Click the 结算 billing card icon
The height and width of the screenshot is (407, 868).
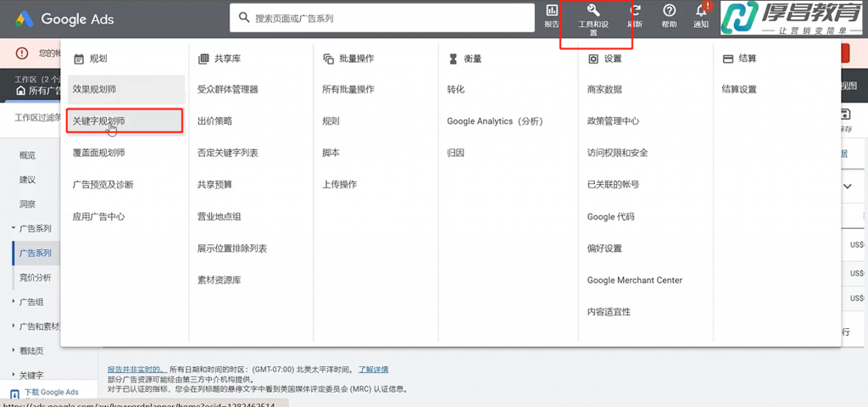[x=728, y=59]
